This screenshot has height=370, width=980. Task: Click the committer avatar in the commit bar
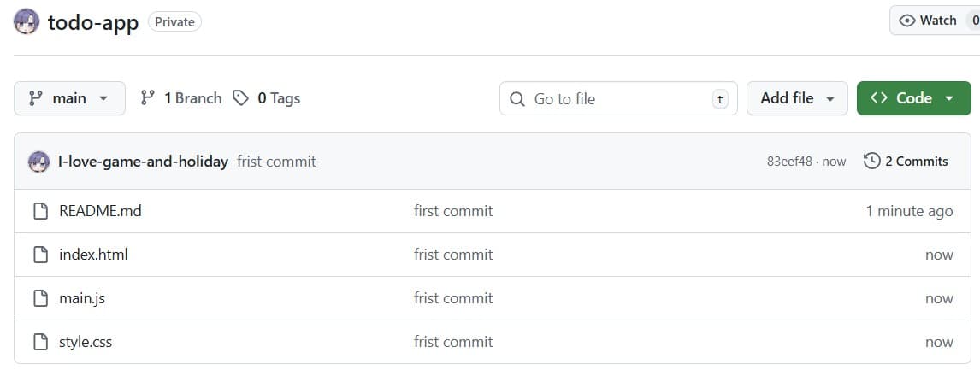(x=38, y=161)
